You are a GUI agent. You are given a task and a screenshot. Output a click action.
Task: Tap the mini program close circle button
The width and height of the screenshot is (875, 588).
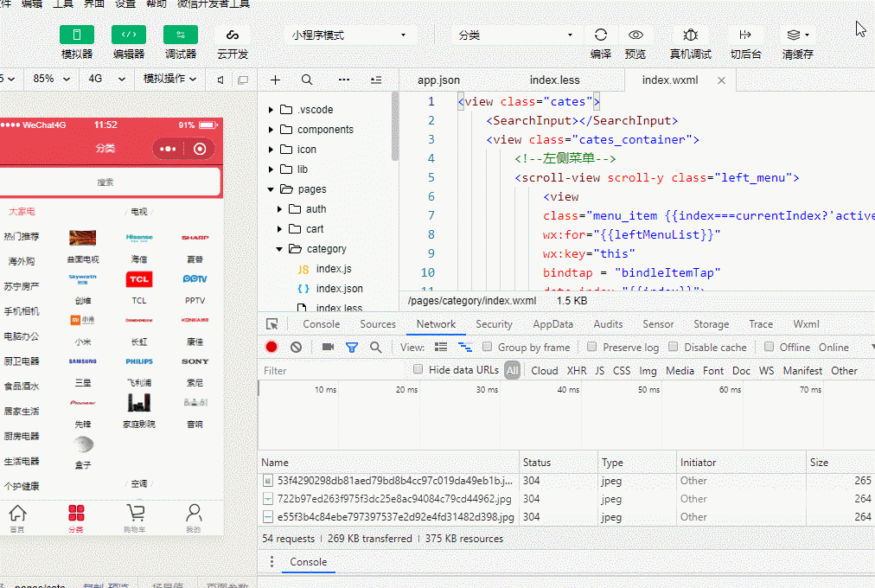click(200, 149)
